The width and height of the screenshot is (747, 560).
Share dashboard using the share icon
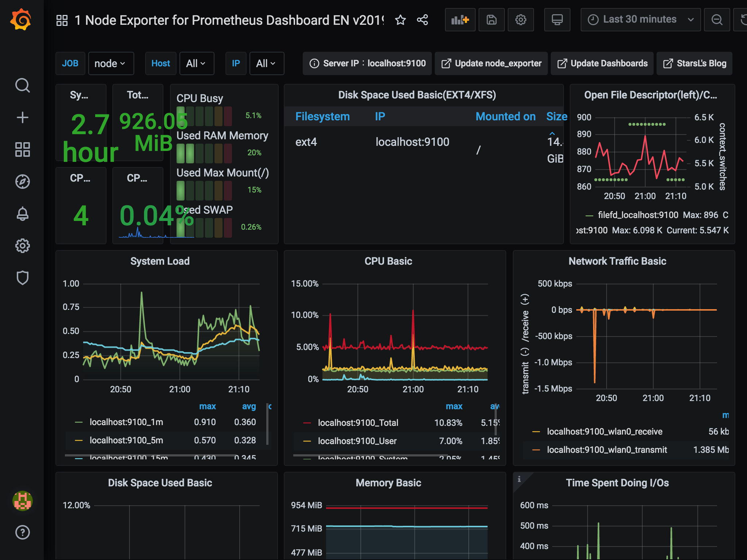coord(422,20)
